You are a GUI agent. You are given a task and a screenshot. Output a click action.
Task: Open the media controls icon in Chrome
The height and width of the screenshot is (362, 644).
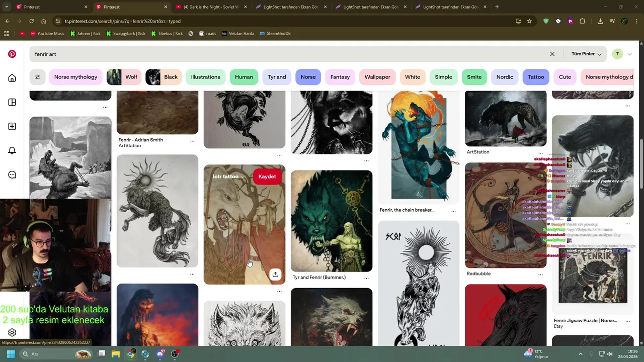pos(612,21)
